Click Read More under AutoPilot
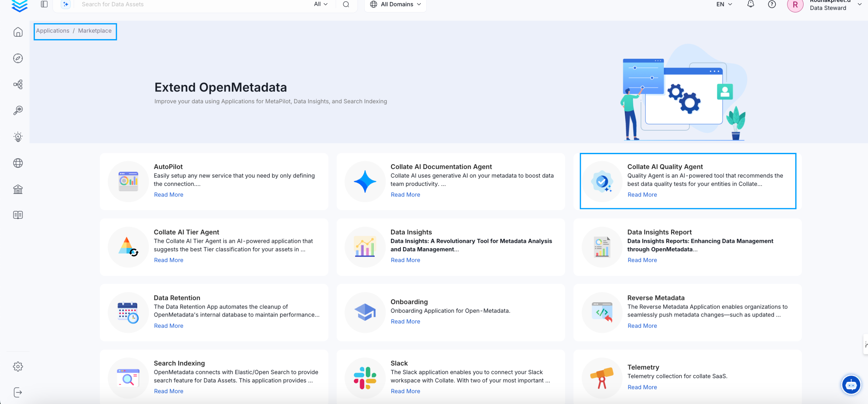Image resolution: width=868 pixels, height=404 pixels. pos(168,195)
